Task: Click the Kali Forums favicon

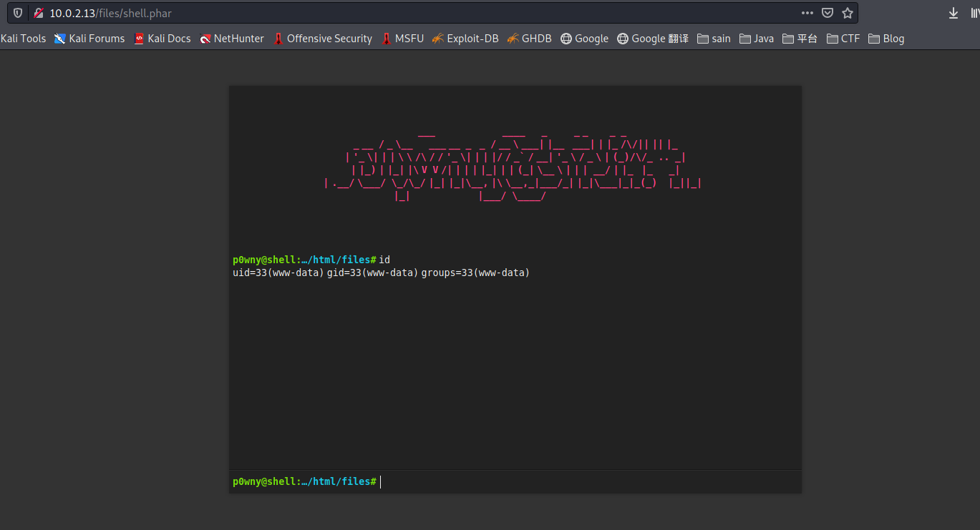Action: point(59,39)
